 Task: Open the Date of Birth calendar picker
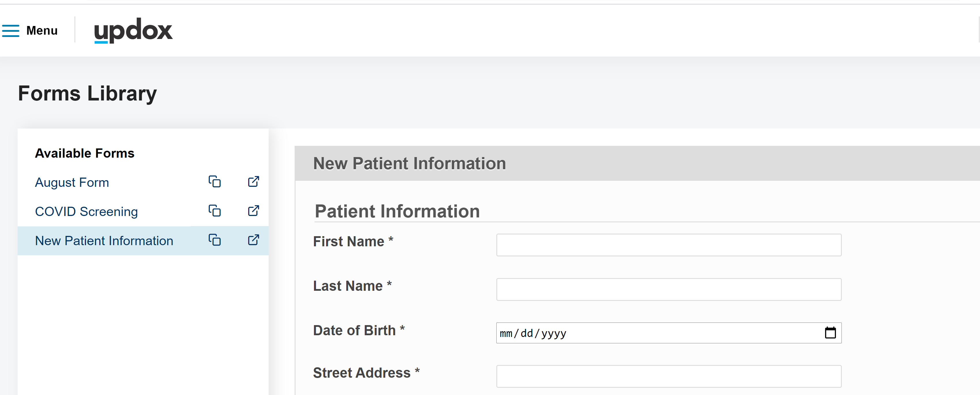point(830,333)
